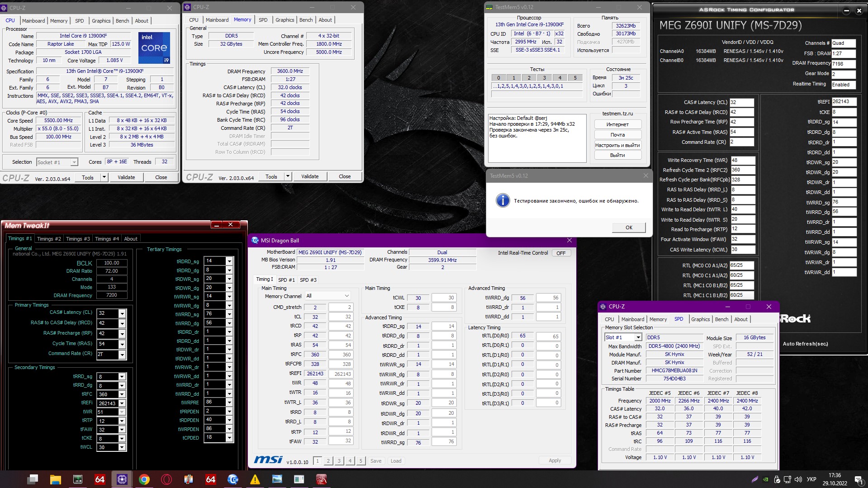Click the Safely Remove Hardware tray icon
Screen dimensions: 868x488
click(x=777, y=479)
